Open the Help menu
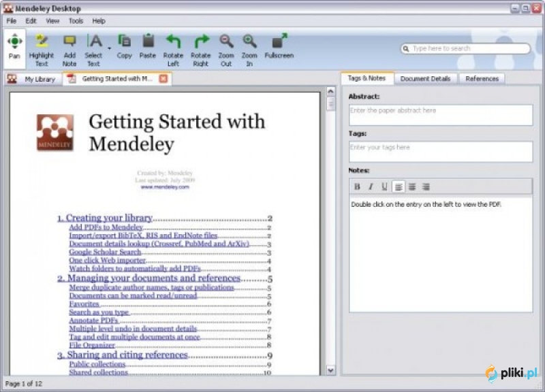This screenshot has width=545, height=392. pyautogui.click(x=99, y=21)
